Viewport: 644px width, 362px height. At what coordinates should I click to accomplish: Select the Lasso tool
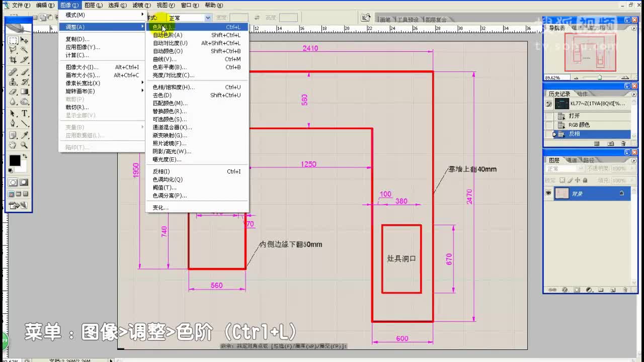point(11,49)
